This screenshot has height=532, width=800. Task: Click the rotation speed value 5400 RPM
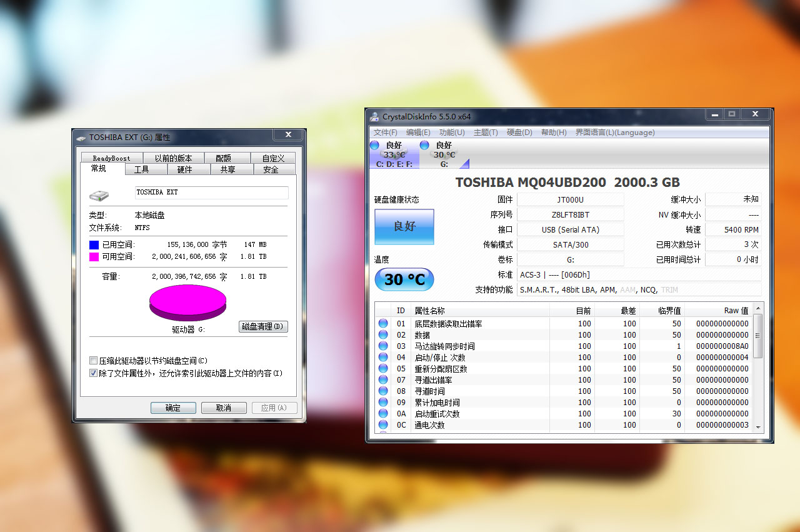point(733,229)
